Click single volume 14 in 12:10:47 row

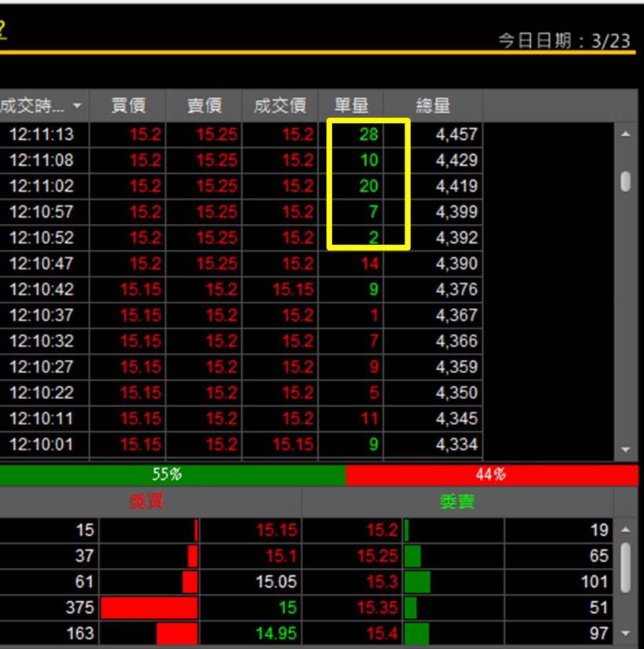click(369, 263)
